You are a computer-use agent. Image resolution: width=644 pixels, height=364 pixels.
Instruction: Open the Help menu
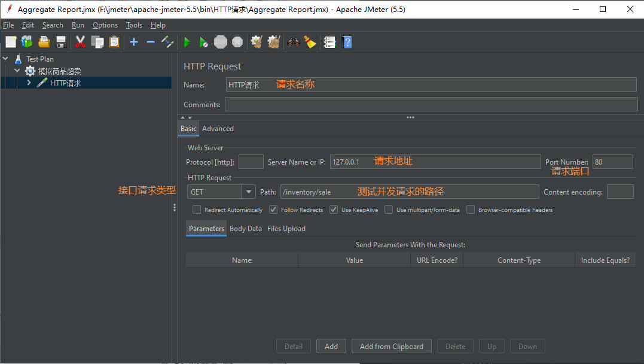[x=158, y=25]
